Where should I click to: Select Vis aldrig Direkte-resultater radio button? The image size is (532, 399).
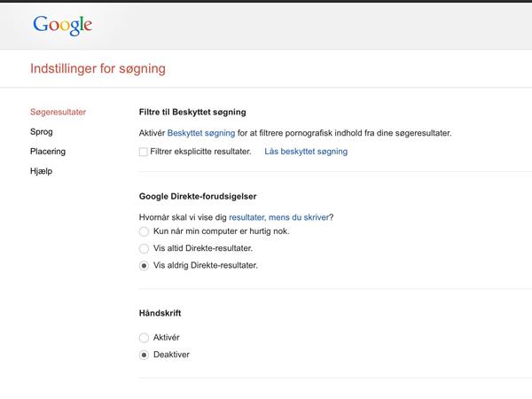(x=144, y=266)
